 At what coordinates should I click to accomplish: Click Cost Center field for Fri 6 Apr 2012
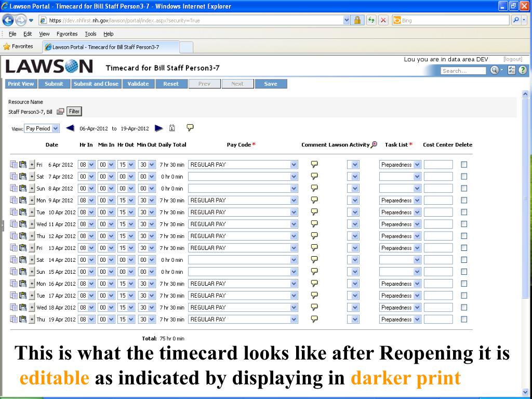pos(438,165)
